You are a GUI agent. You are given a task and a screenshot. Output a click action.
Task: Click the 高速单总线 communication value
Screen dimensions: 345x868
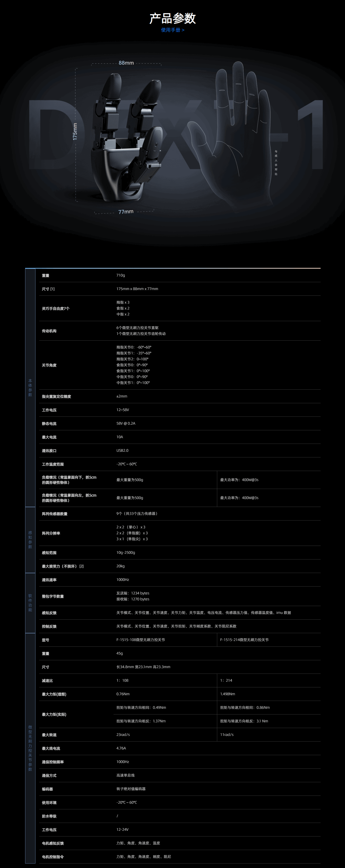click(x=126, y=775)
